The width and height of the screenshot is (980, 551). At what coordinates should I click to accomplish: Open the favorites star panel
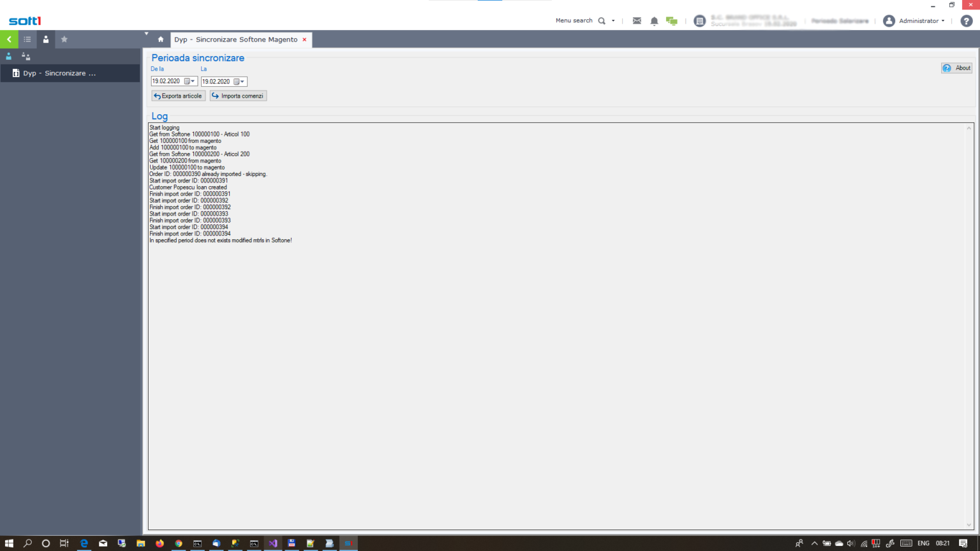[x=64, y=40]
